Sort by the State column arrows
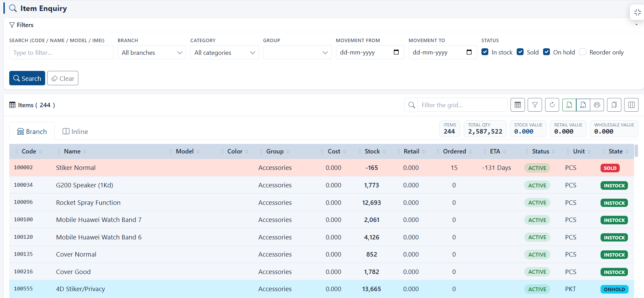644x298 pixels. 627,152
